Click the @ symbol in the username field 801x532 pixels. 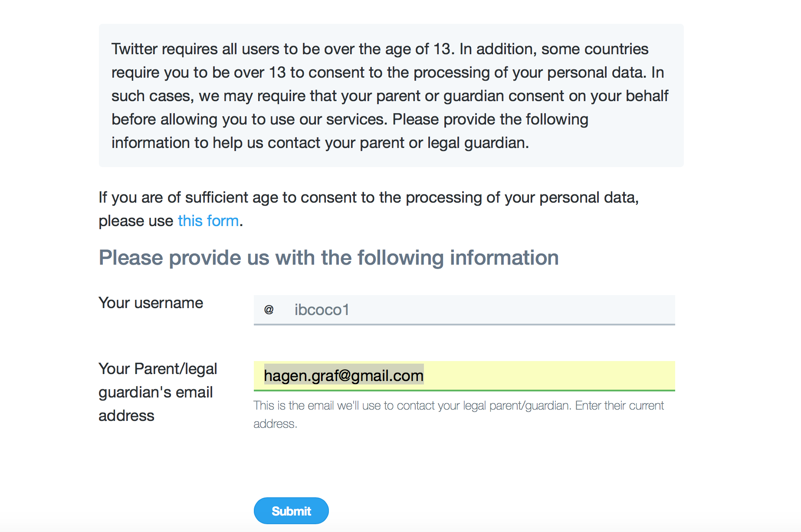click(269, 310)
